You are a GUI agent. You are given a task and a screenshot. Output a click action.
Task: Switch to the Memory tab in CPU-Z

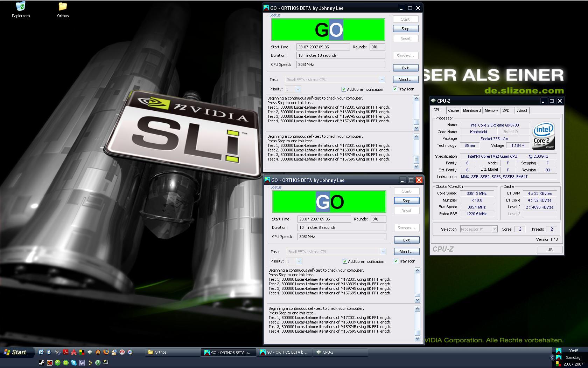(491, 110)
